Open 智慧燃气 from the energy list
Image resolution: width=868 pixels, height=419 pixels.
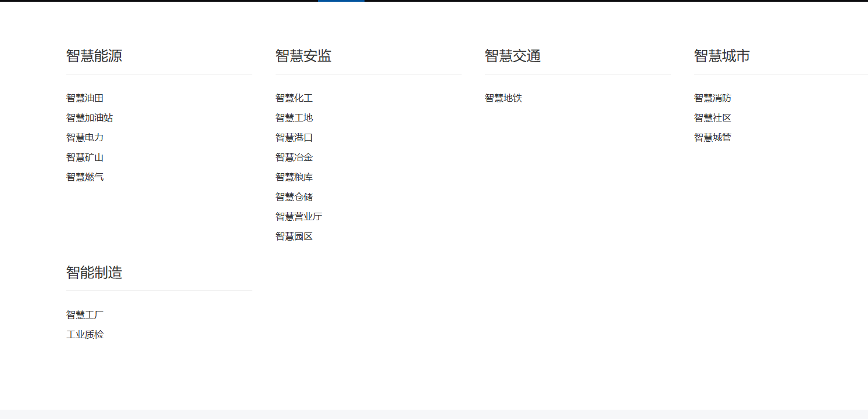(x=85, y=177)
